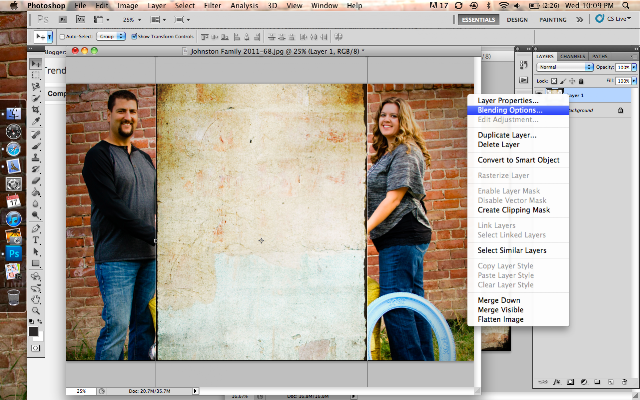Select the Zoom tool in the toolbox
Image resolution: width=640 pixels, height=400 pixels.
(x=36, y=311)
